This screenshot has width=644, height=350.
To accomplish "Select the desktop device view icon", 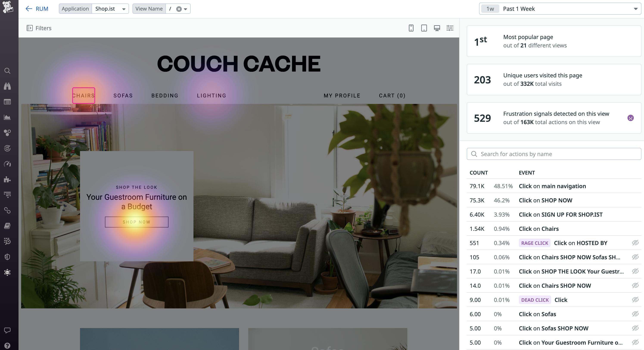I will (x=437, y=28).
